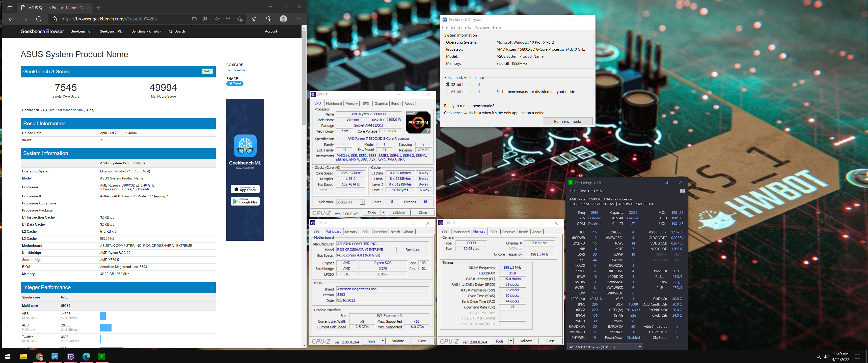Click the zoom magnifier icon in address bar
Image resolution: width=868 pixels, height=363 pixels.
pos(228,19)
